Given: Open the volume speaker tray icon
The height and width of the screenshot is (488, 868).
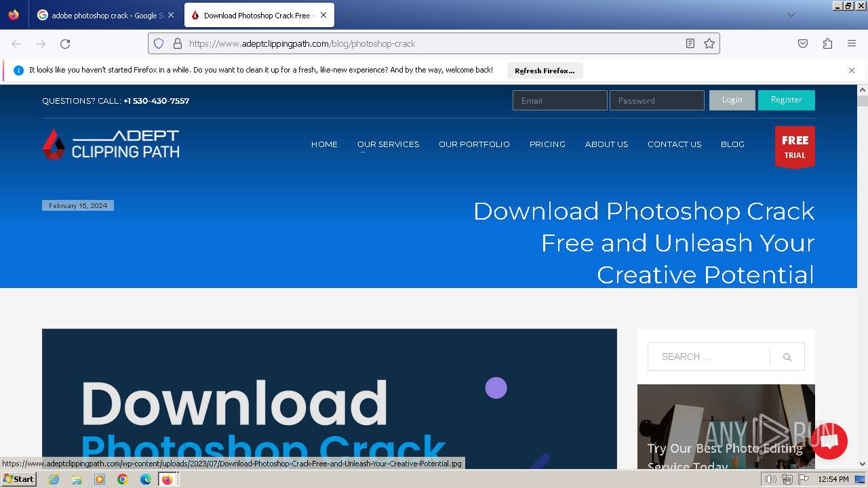Looking at the screenshot, I should coord(770,479).
